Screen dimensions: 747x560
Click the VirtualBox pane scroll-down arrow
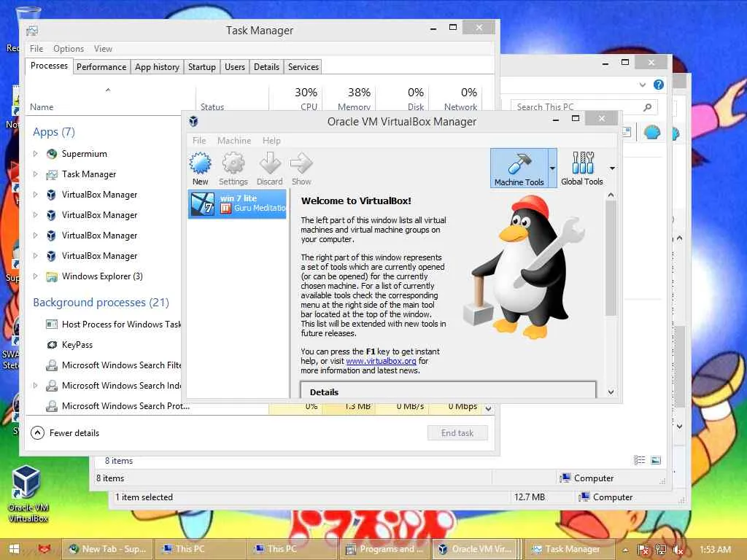(x=611, y=392)
